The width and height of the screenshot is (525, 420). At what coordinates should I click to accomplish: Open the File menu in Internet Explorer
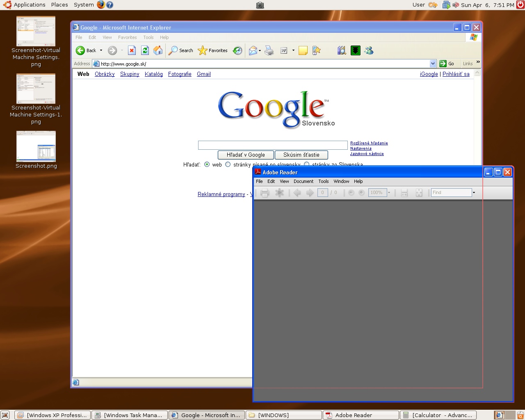pos(79,37)
